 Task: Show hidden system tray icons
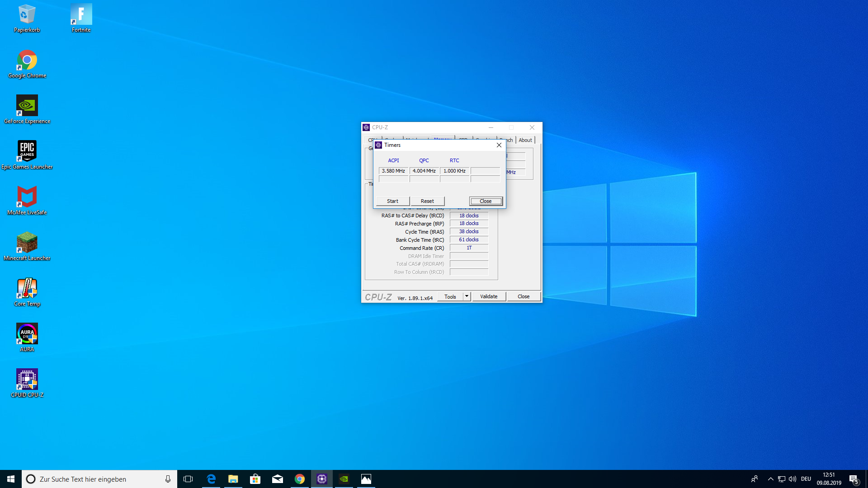(x=770, y=479)
